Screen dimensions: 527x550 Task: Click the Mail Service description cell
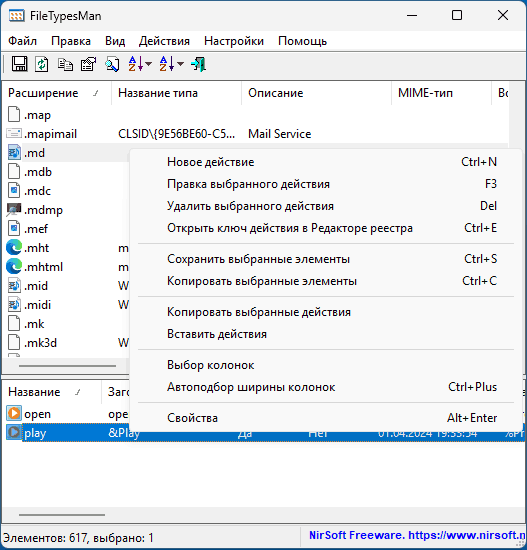[280, 134]
